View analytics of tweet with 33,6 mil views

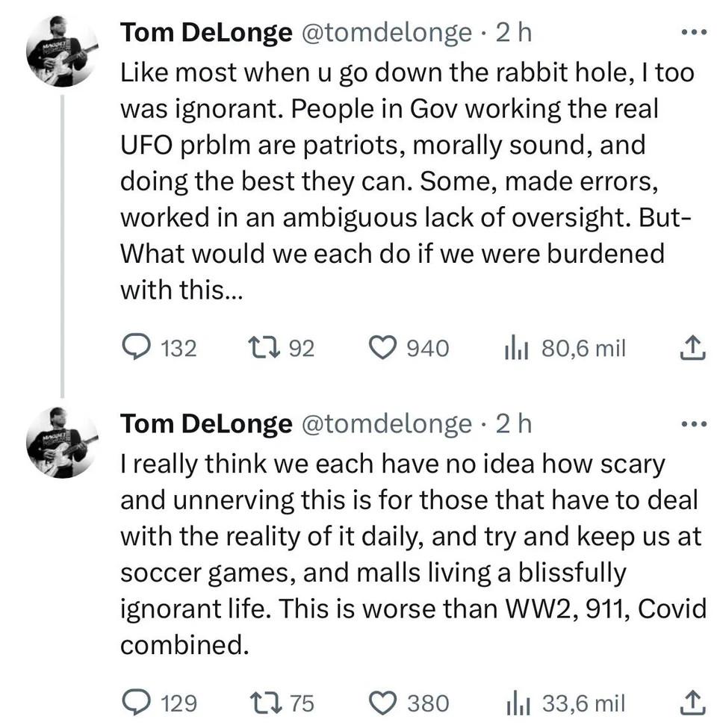click(x=517, y=703)
